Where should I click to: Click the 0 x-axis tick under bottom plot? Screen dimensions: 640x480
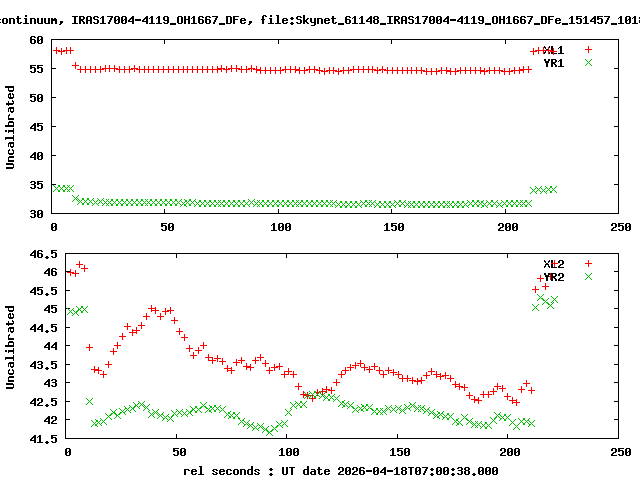[67, 453]
